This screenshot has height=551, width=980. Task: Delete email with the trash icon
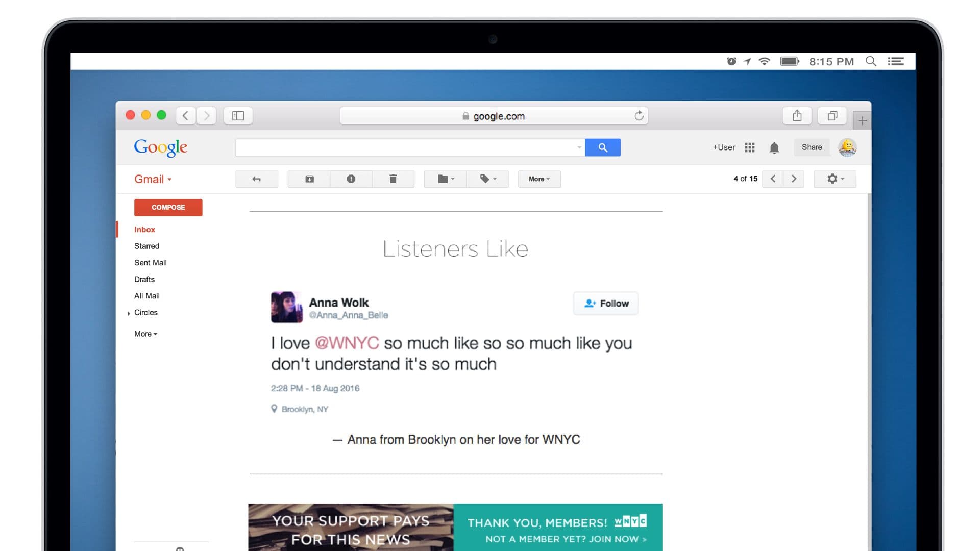(393, 179)
